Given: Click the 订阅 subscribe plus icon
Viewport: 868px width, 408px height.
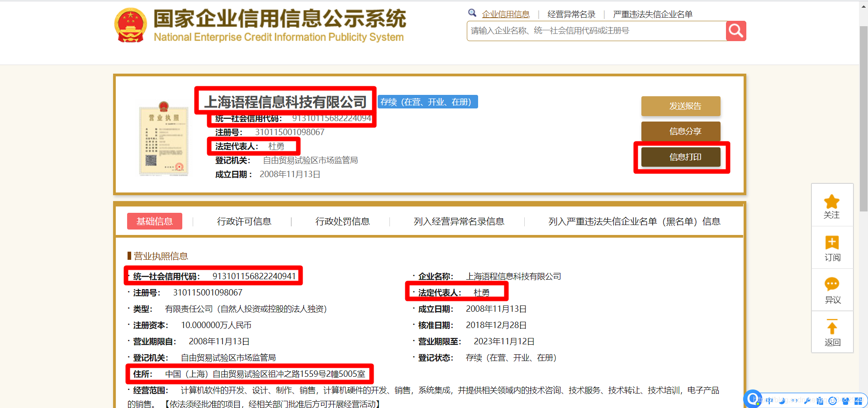Looking at the screenshot, I should pos(832,243).
